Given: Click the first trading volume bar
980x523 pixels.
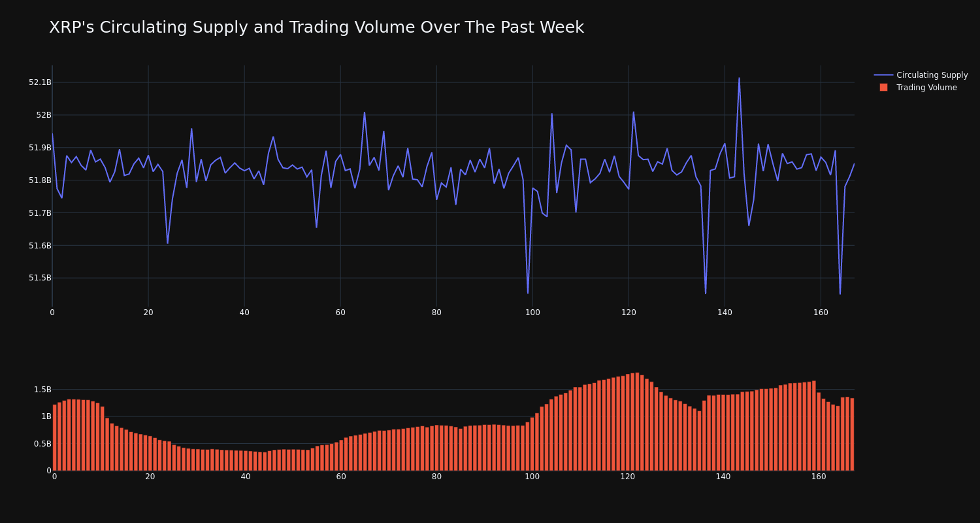Looking at the screenshot, I should coord(54,437).
